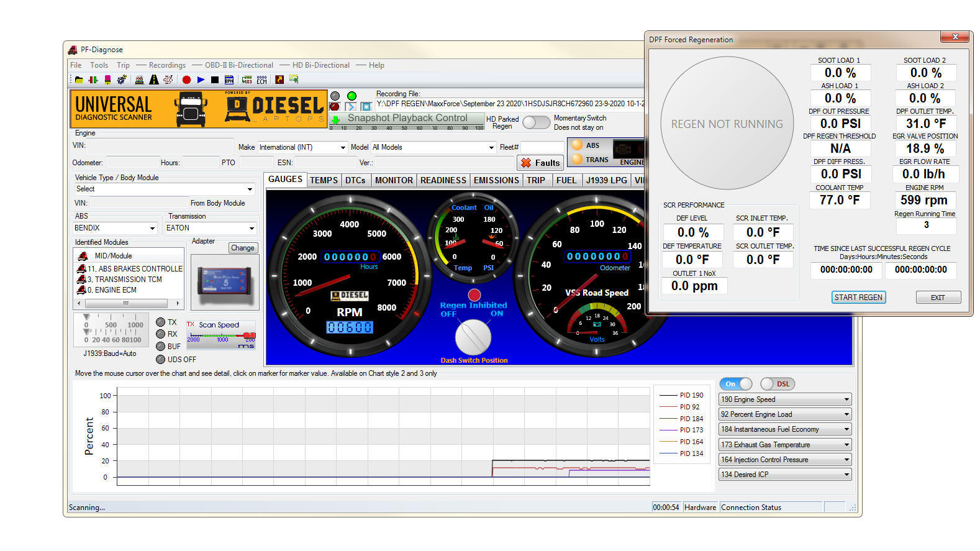Click the satellite toolbar icon

pyautogui.click(x=122, y=80)
